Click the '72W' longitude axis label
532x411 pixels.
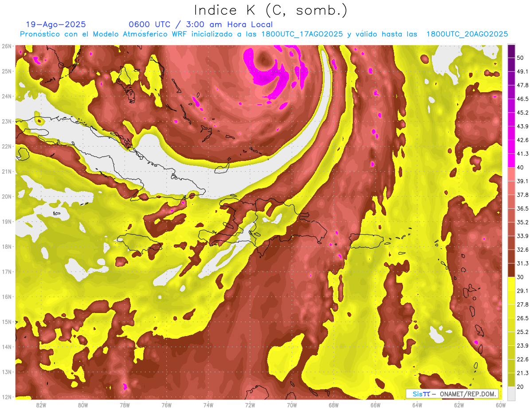[250, 405]
